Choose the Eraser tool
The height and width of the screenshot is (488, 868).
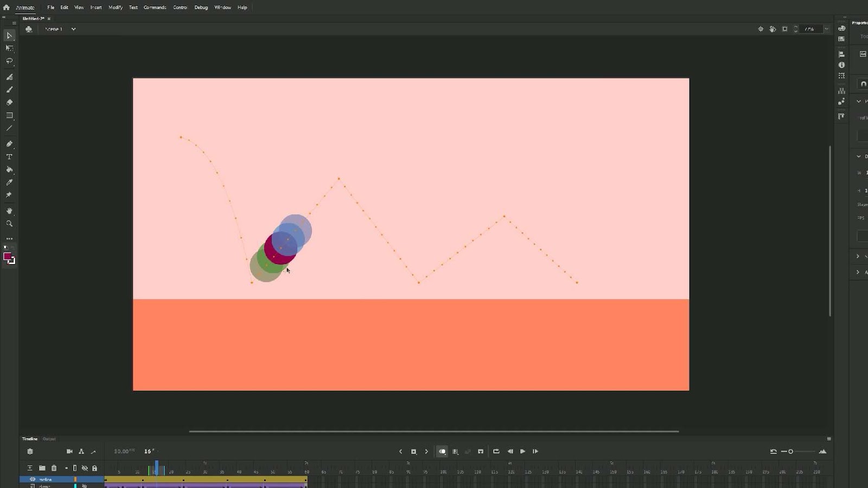[x=9, y=102]
